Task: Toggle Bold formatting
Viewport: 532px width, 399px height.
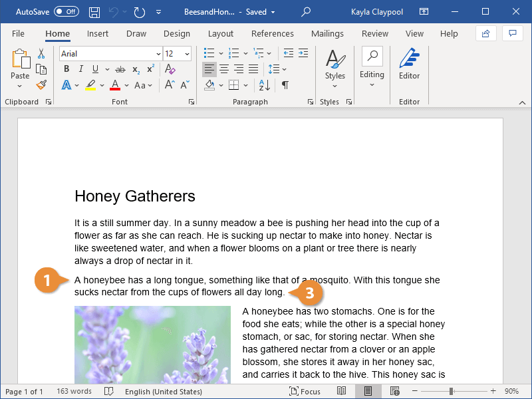Action: coord(66,69)
